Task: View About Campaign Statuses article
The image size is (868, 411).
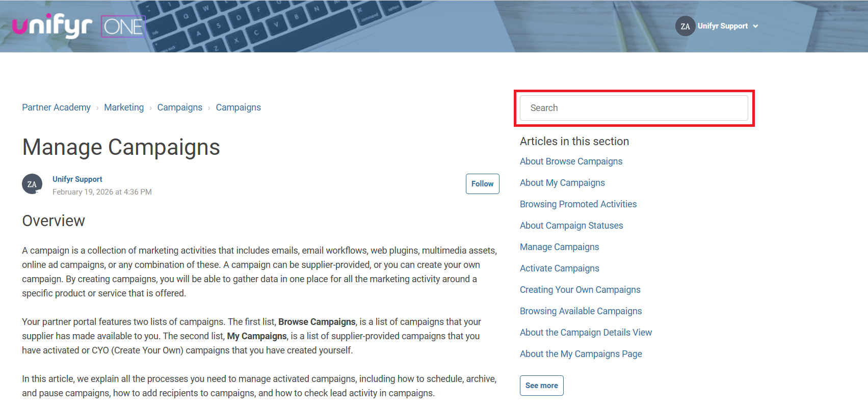Action: 571,226
